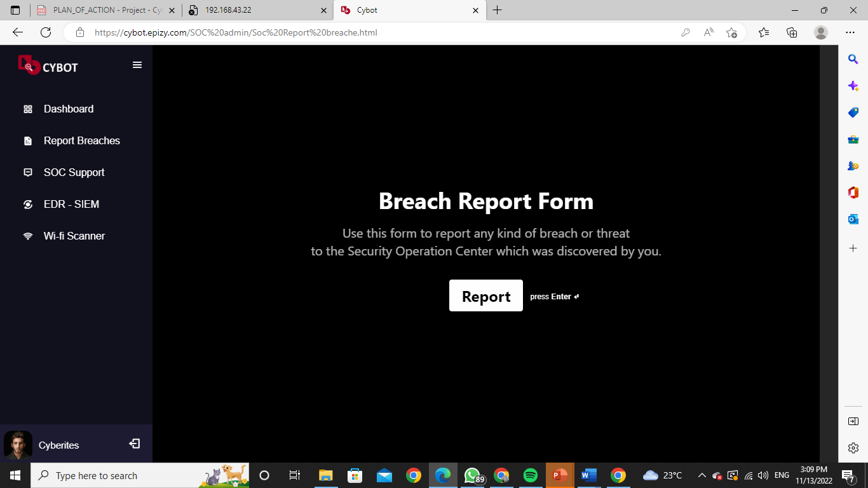This screenshot has width=868, height=488.
Task: Click the CYBOT logo icon
Action: click(x=29, y=65)
